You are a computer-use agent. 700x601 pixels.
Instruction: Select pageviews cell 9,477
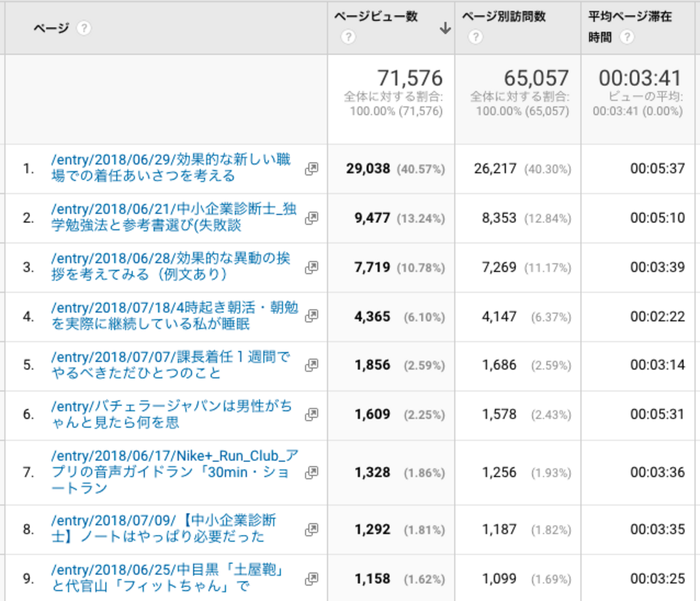click(372, 218)
